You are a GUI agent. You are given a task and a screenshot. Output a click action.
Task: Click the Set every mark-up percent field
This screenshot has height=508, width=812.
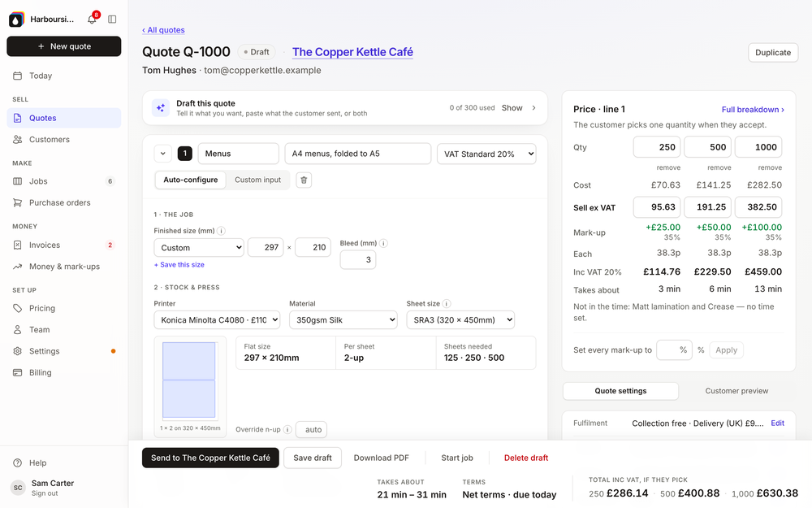(x=674, y=350)
